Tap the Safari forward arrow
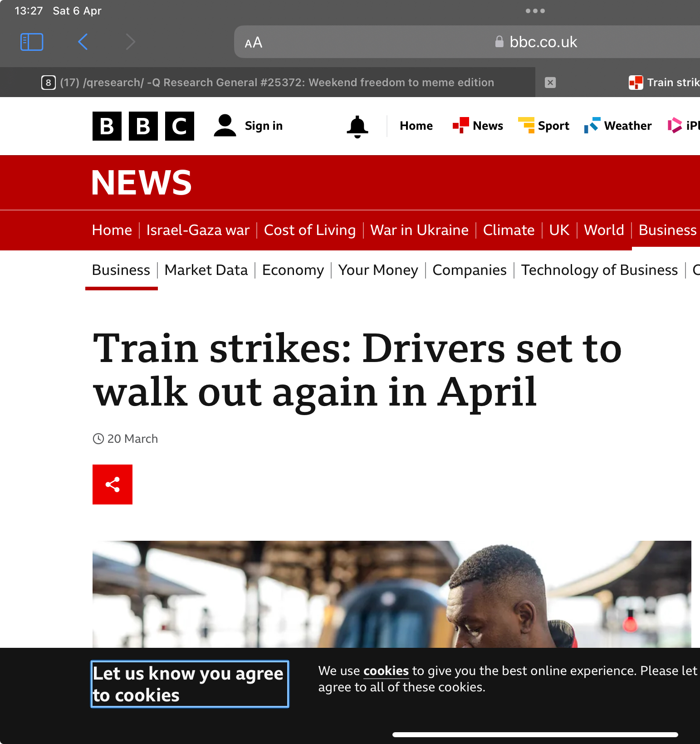 click(131, 42)
